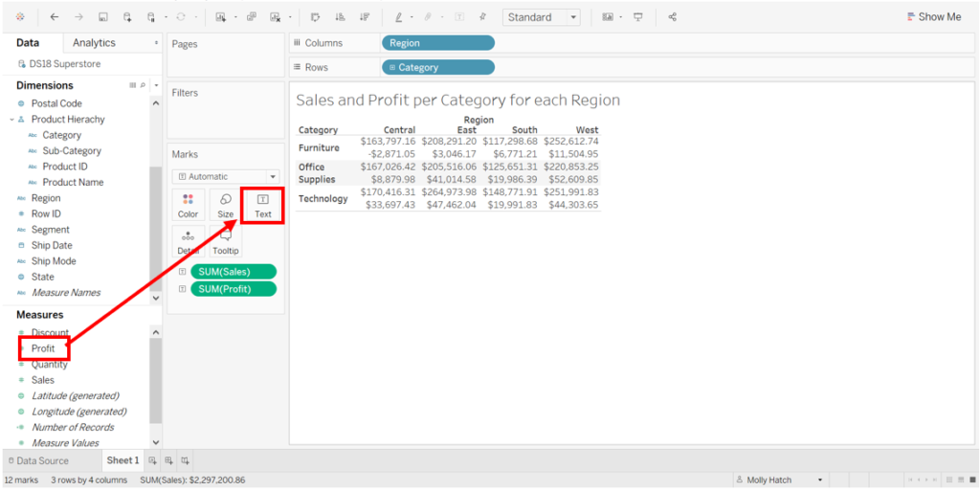This screenshot has width=980, height=491.
Task: Open the Standard fit dropdown
Action: pos(542,17)
